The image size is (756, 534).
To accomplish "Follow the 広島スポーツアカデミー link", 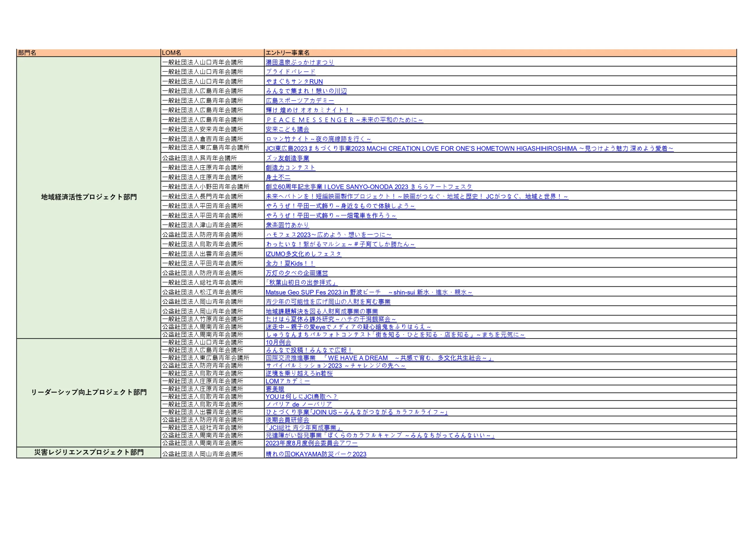I will point(300,101).
